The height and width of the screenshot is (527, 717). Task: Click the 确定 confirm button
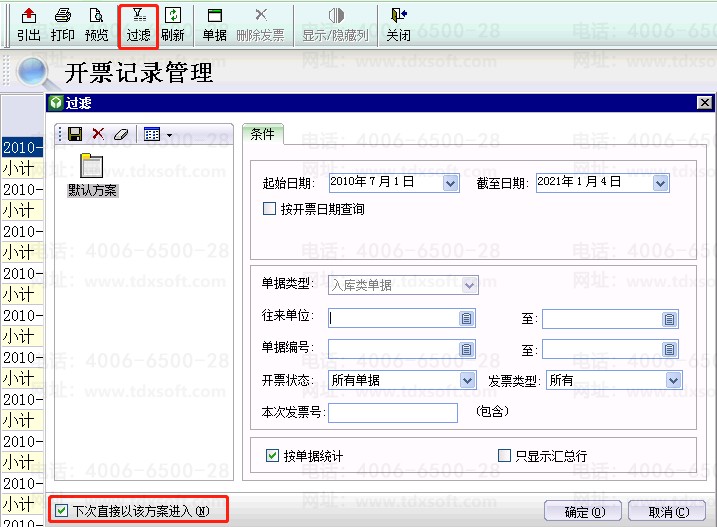[x=583, y=511]
